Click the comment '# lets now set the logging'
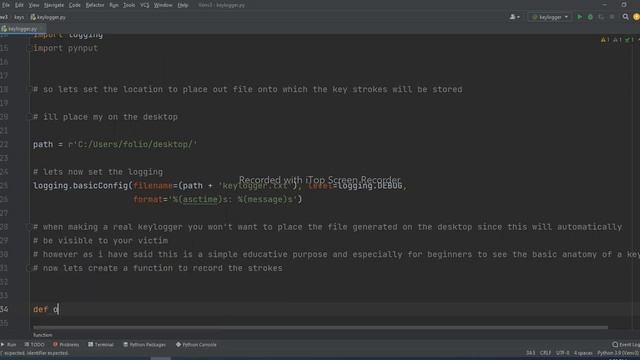The image size is (640, 360). (98, 172)
